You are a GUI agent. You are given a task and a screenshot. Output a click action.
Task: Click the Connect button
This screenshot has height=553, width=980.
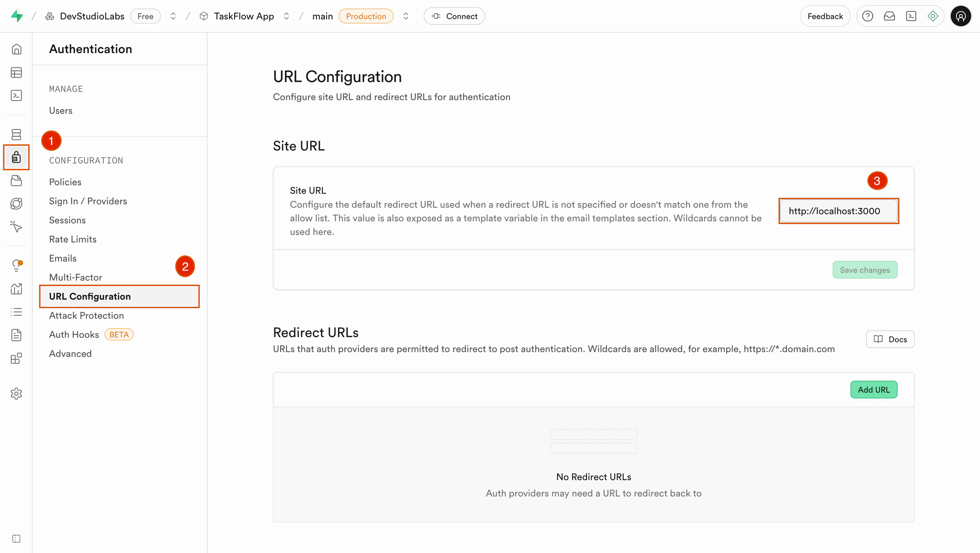(454, 16)
